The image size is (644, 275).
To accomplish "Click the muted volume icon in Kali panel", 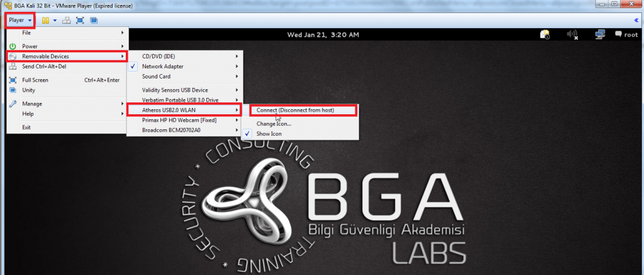I will (572, 35).
